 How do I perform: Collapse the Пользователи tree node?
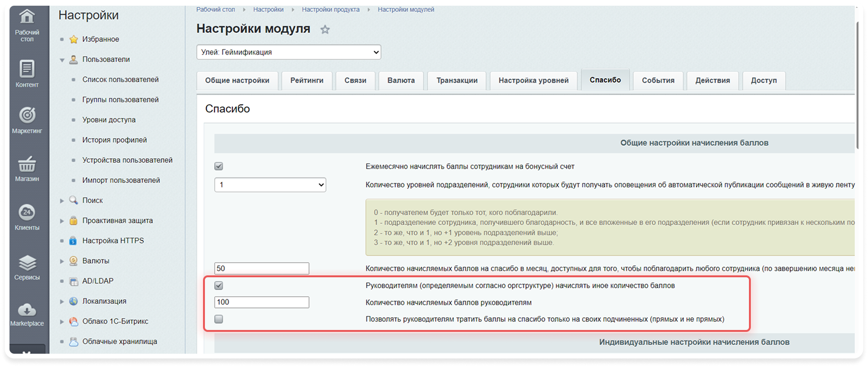(x=62, y=60)
